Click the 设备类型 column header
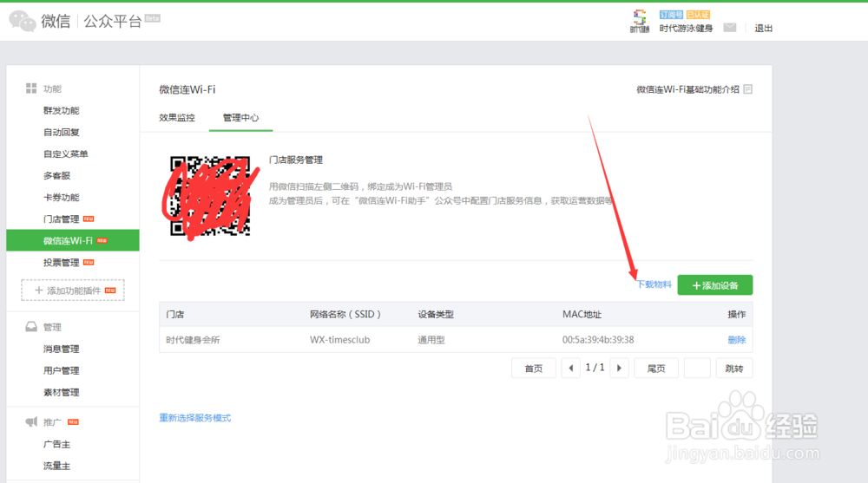The width and height of the screenshot is (868, 483). tap(436, 314)
